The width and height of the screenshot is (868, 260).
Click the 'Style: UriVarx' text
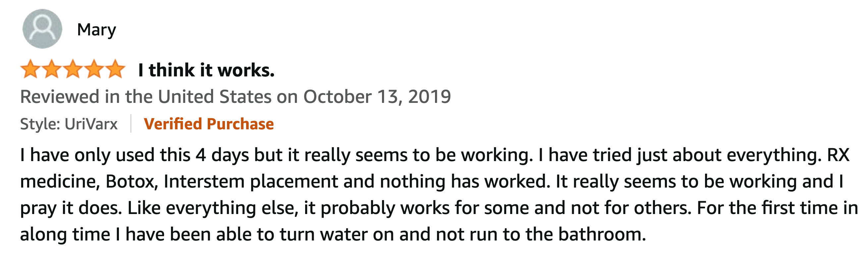(x=69, y=124)
